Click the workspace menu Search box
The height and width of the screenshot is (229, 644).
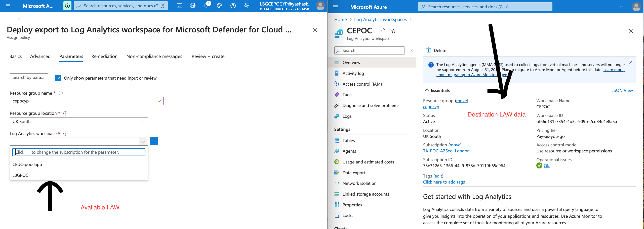[369, 50]
